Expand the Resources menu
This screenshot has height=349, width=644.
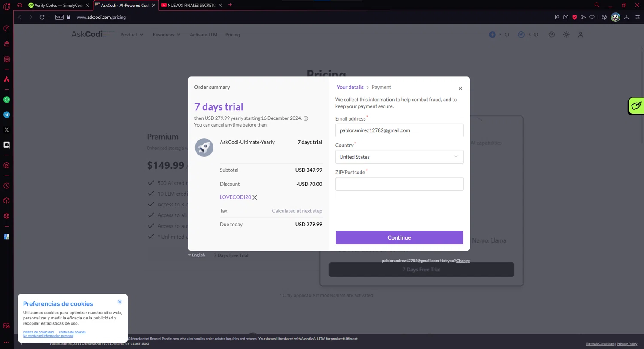tap(166, 35)
